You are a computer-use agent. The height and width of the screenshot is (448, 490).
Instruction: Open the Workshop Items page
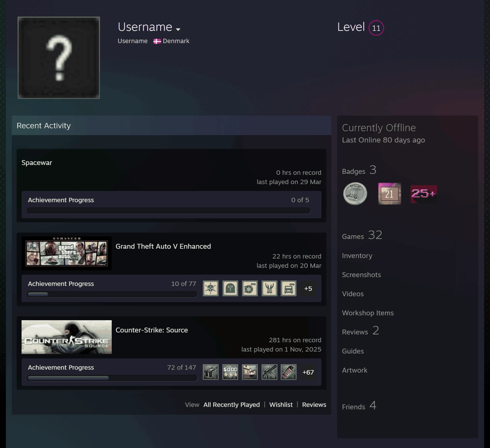click(x=368, y=313)
